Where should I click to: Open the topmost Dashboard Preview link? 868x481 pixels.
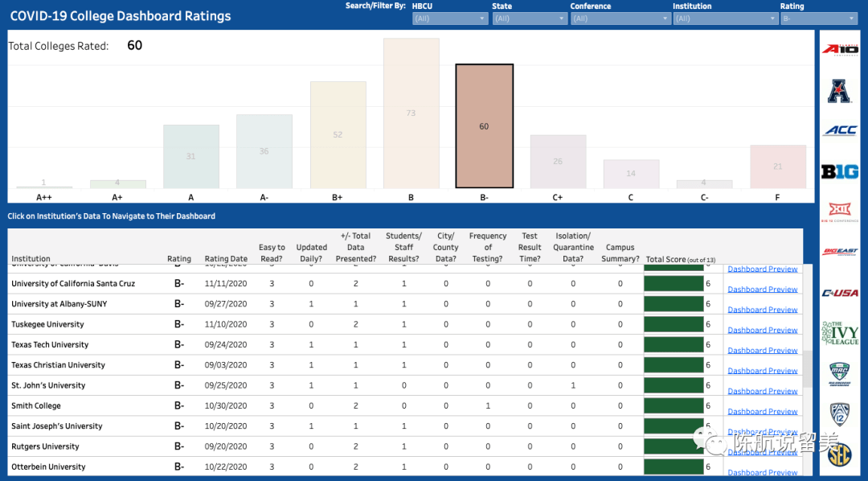(762, 269)
